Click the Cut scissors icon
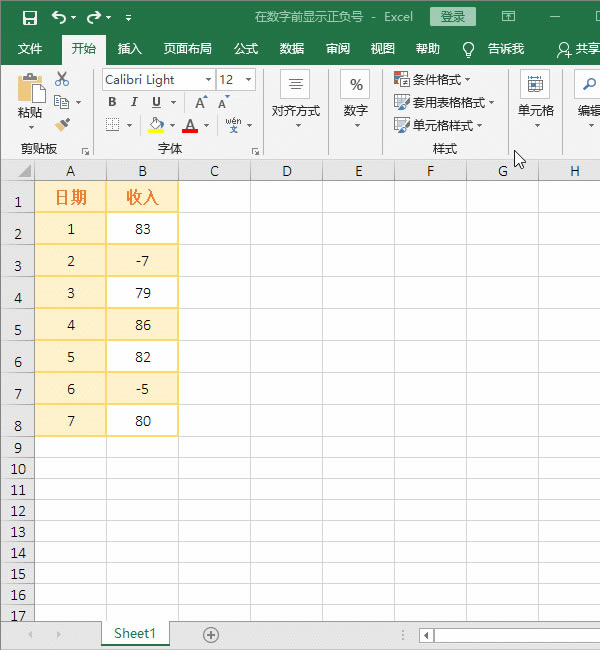Image resolution: width=600 pixels, height=650 pixels. (x=62, y=80)
